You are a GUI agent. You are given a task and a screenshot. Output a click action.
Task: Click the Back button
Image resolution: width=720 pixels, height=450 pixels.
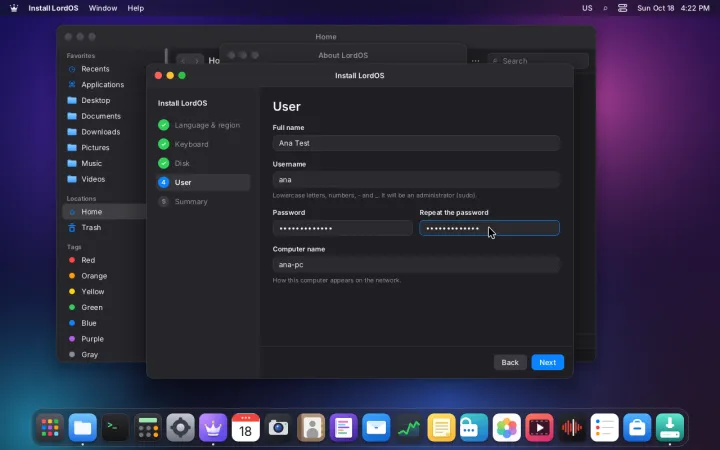(510, 362)
